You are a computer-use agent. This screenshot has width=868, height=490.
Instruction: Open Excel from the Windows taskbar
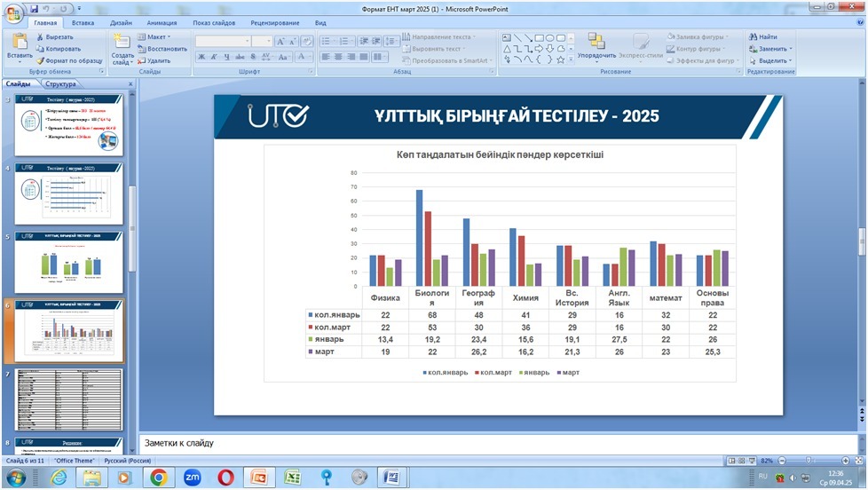click(x=289, y=477)
